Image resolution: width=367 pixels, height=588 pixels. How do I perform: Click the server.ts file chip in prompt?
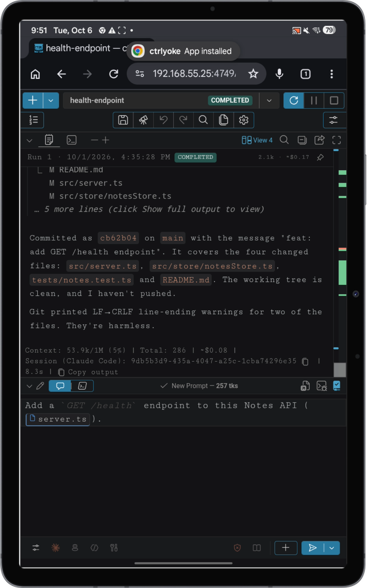point(58,419)
